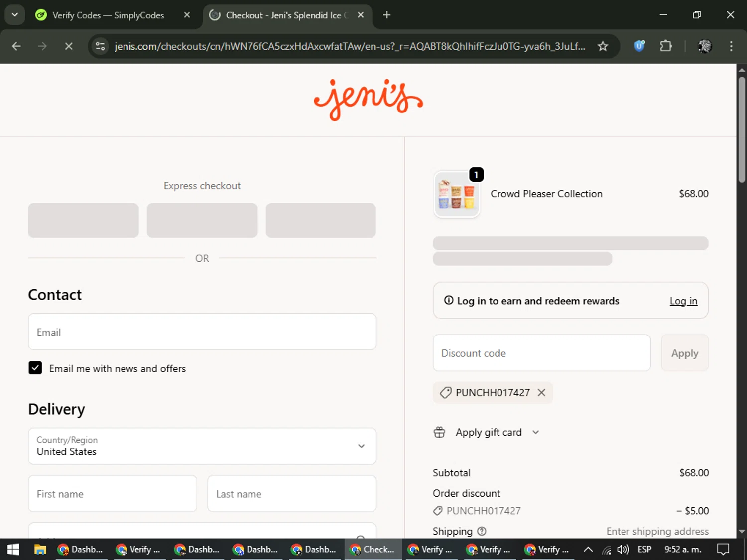Click the Last name field
This screenshot has width=747, height=560.
[x=292, y=493]
